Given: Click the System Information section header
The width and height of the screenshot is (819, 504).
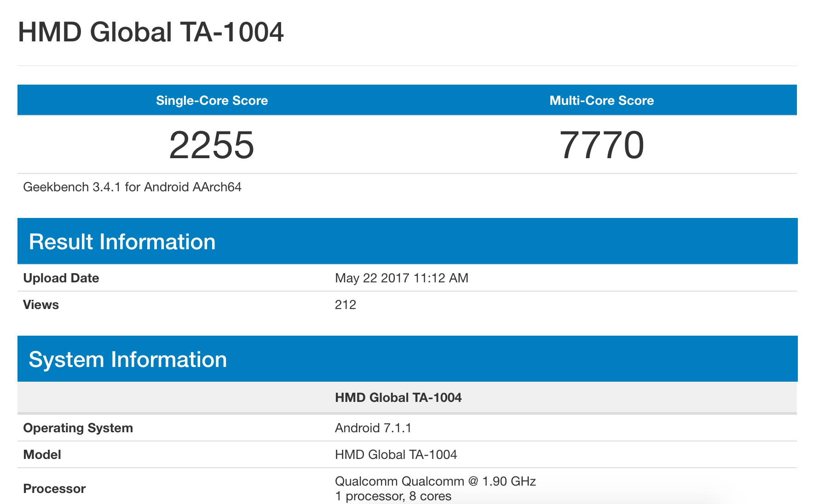Looking at the screenshot, I should [x=127, y=360].
